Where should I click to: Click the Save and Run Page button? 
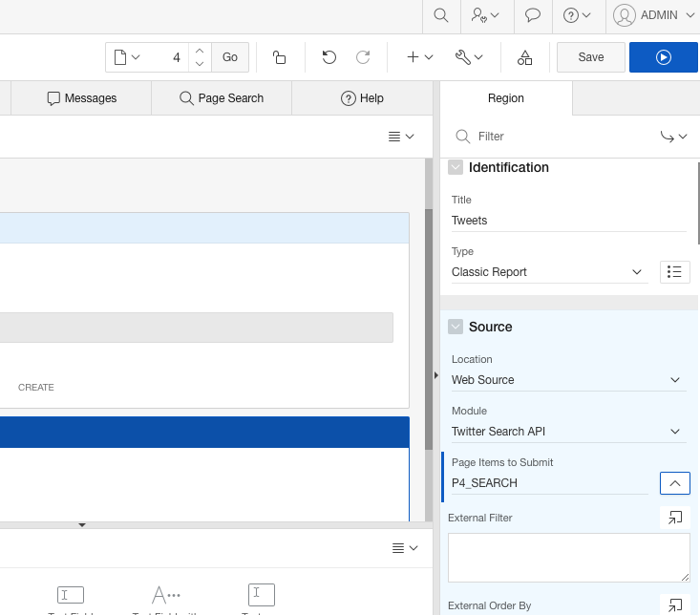coord(664,57)
